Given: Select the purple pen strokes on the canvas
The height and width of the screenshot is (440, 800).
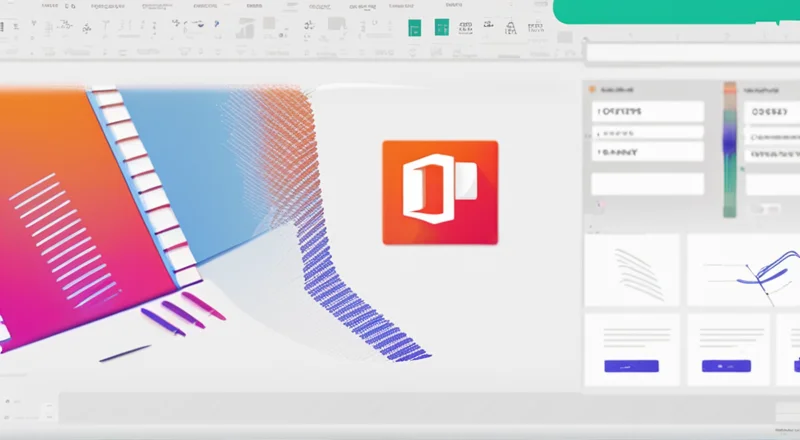Looking at the screenshot, I should [x=175, y=313].
